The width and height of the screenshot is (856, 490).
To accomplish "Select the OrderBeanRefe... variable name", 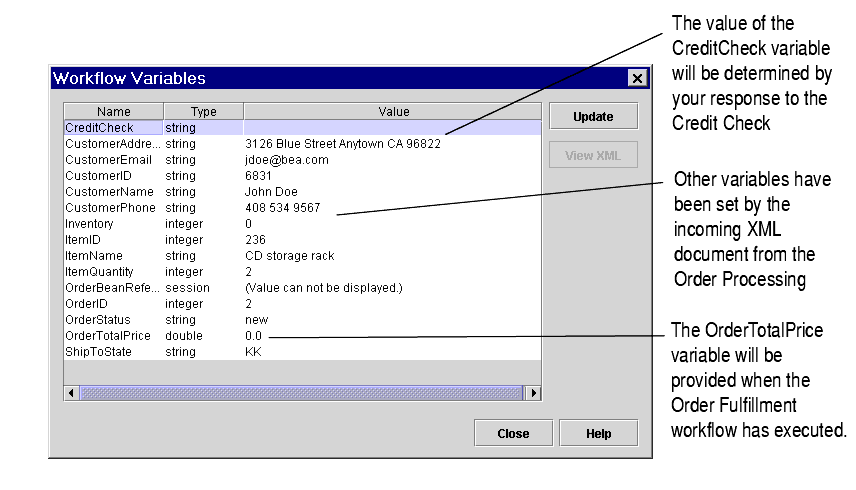I will [113, 288].
